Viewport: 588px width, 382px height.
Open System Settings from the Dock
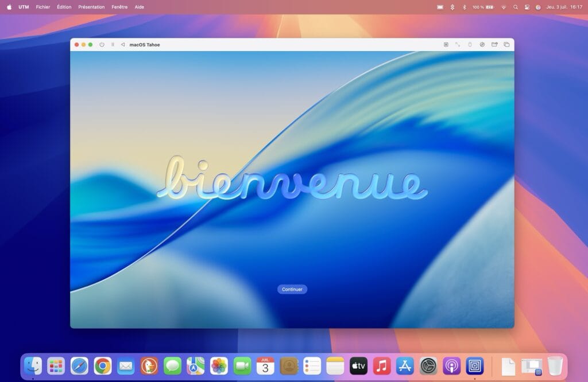(x=428, y=366)
